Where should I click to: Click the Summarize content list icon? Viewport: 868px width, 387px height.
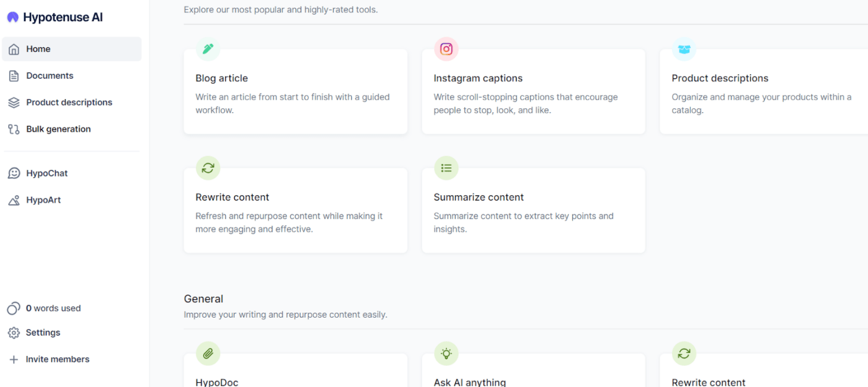click(446, 168)
